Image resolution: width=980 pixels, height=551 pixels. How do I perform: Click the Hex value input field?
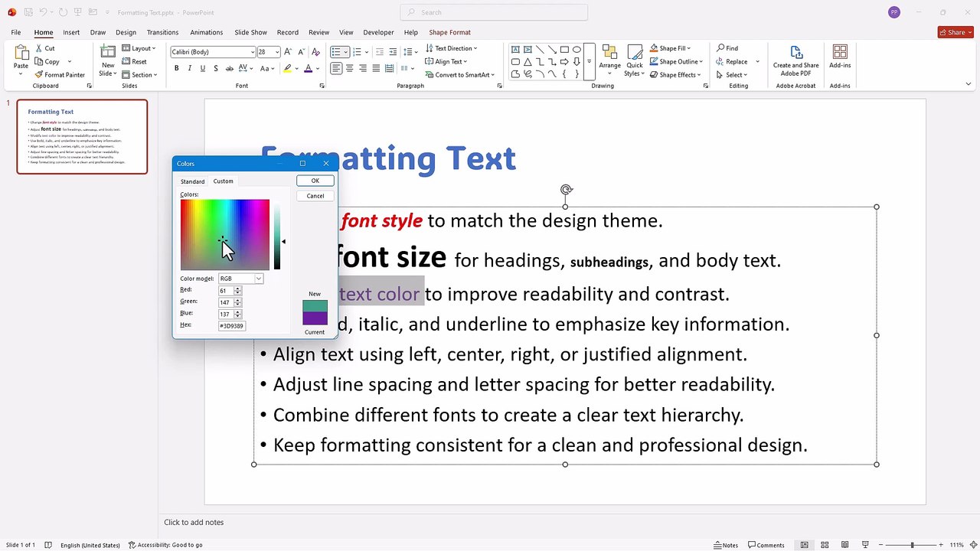(x=231, y=326)
